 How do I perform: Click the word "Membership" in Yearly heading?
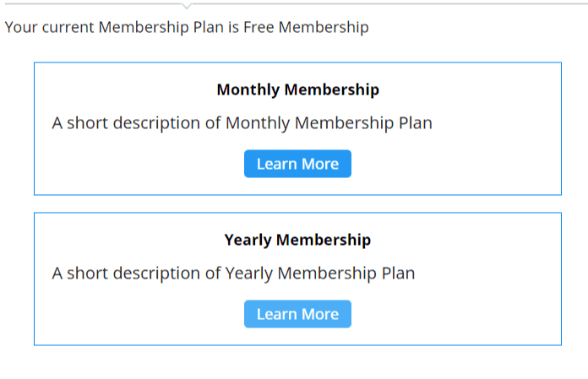(x=323, y=240)
